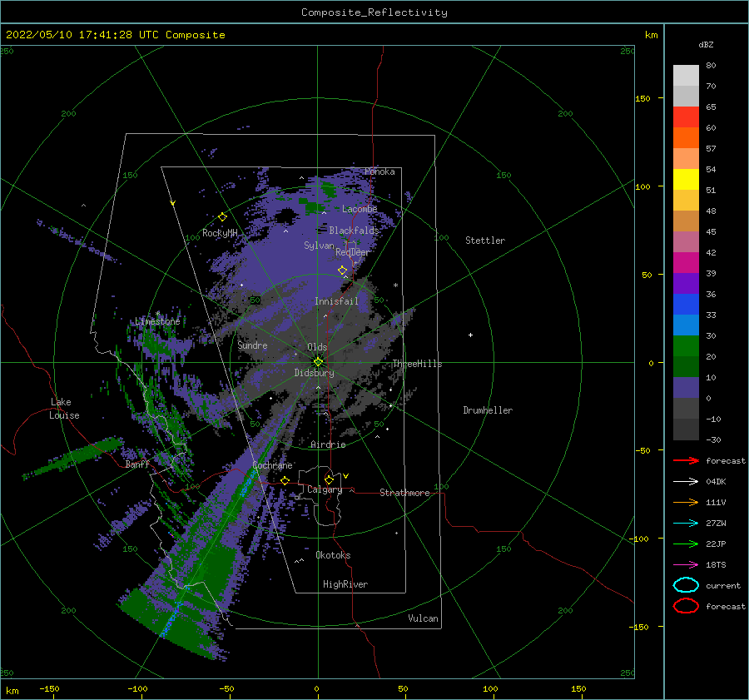Image resolution: width=749 pixels, height=700 pixels.
Task: Click the red 65-60 dBZ color band
Action: click(686, 117)
